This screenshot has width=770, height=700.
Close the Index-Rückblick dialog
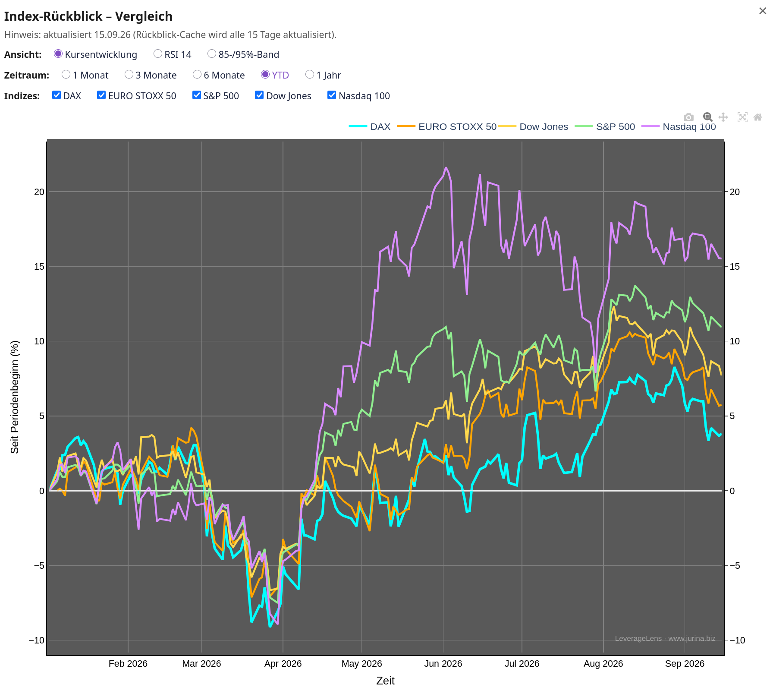763,11
